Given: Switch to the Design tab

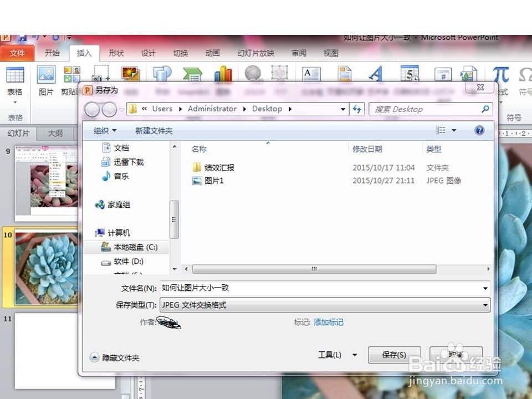Looking at the screenshot, I should click(149, 53).
